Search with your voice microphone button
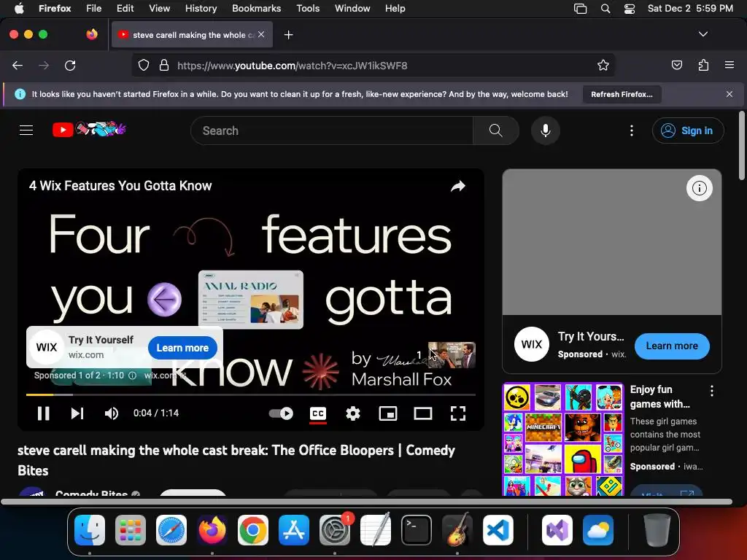 [546, 131]
